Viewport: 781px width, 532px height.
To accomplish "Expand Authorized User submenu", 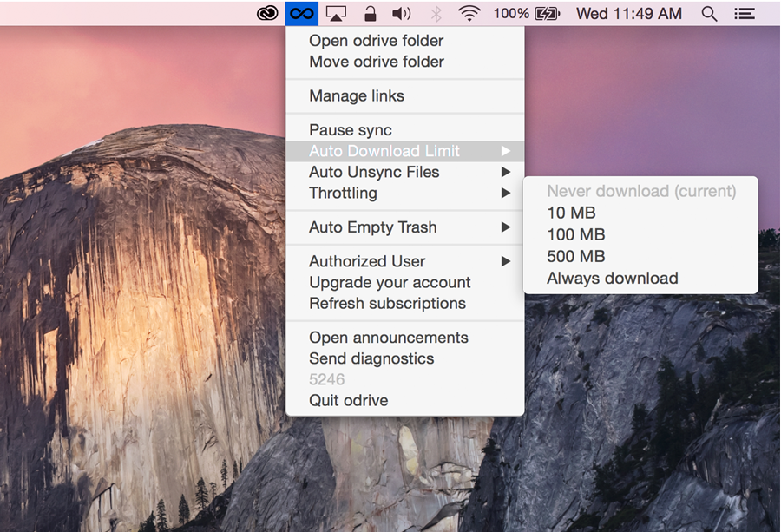I will pos(405,261).
